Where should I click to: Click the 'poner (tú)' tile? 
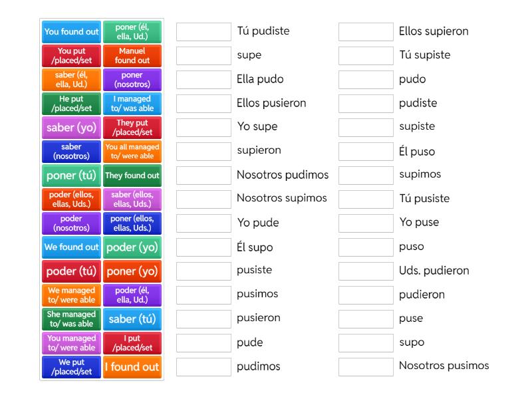71,176
